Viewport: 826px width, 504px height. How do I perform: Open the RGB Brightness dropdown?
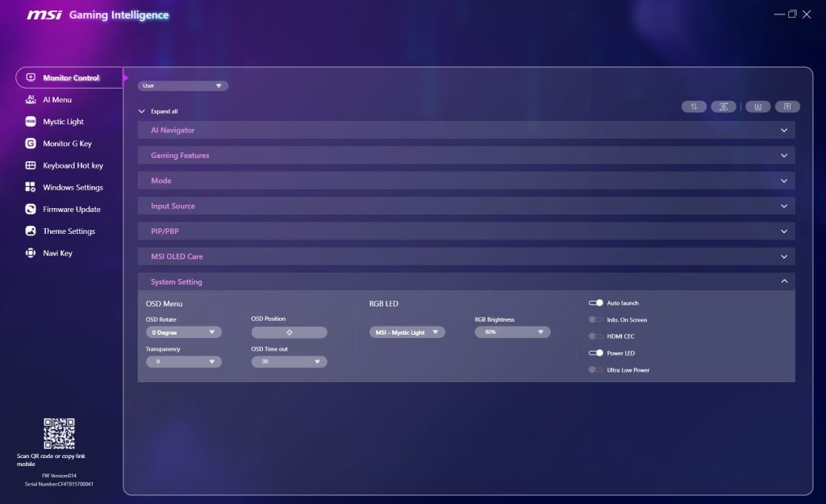[512, 332]
